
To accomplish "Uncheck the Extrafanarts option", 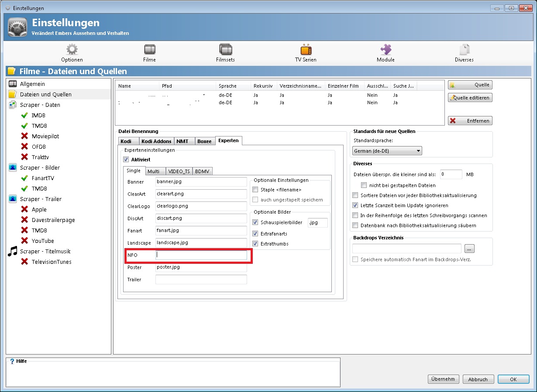I will coord(255,234).
